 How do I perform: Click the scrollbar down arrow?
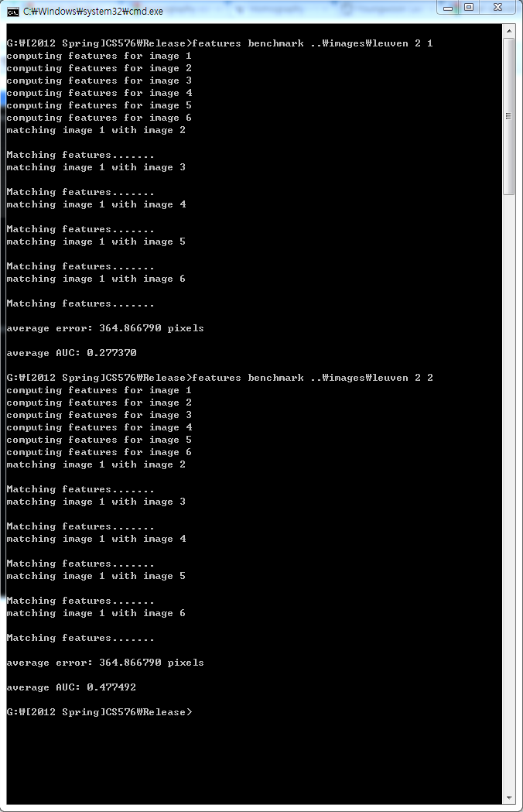pos(509,798)
